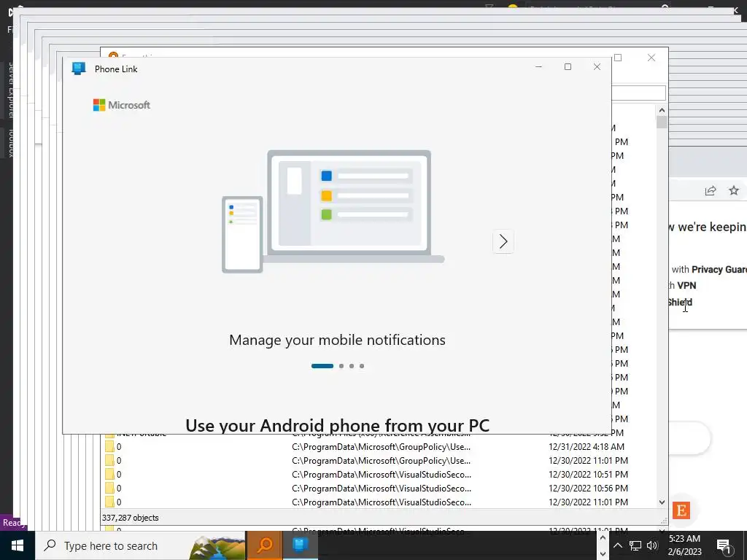
Task: Select folder row dated 12/31/2022 4:18 AM
Action: (379, 447)
